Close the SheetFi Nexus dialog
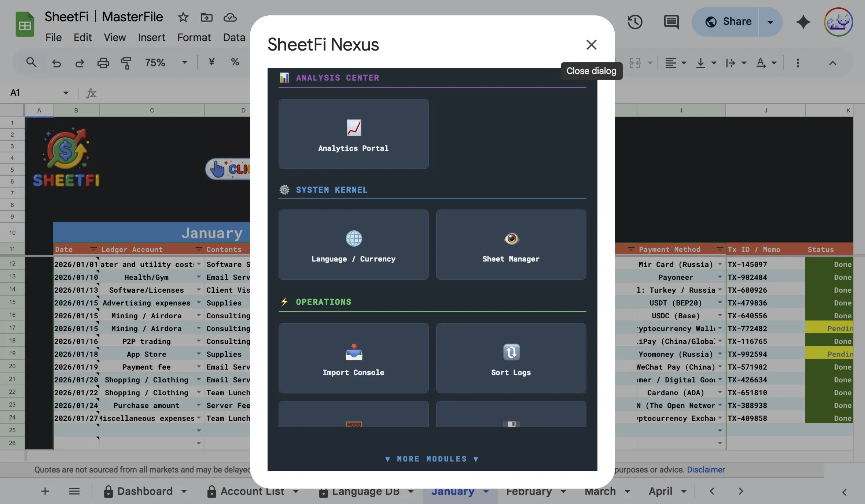 coord(591,45)
